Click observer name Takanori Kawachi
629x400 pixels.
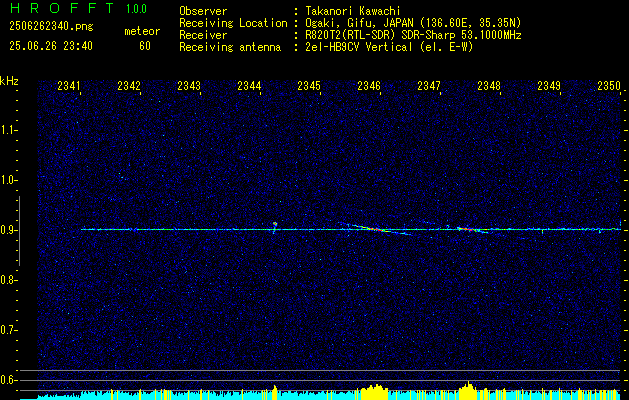[x=353, y=11]
